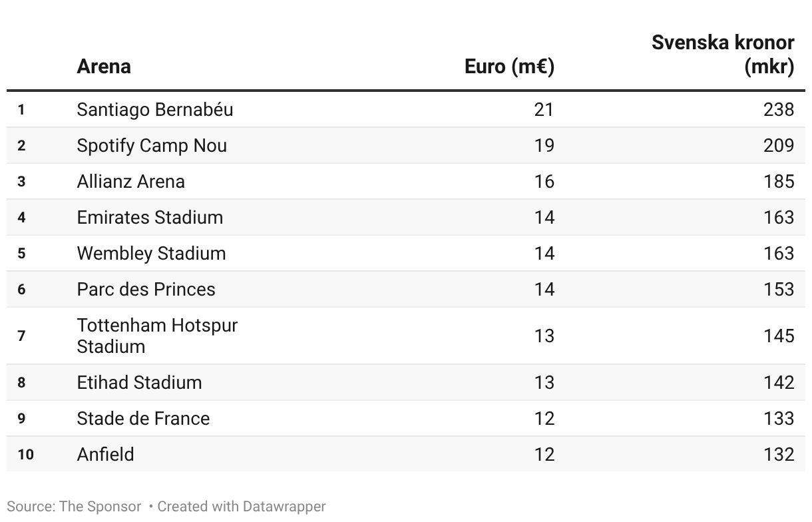812x522 pixels.
Task: Click the 238 kronor value
Action: point(779,109)
